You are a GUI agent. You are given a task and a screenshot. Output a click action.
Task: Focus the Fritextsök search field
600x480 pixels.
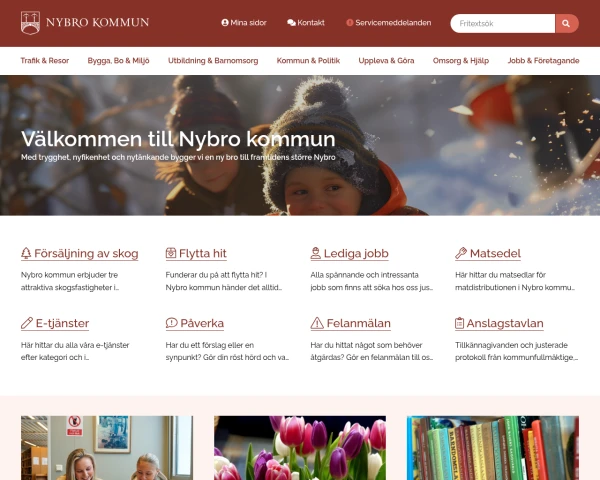pyautogui.click(x=502, y=23)
